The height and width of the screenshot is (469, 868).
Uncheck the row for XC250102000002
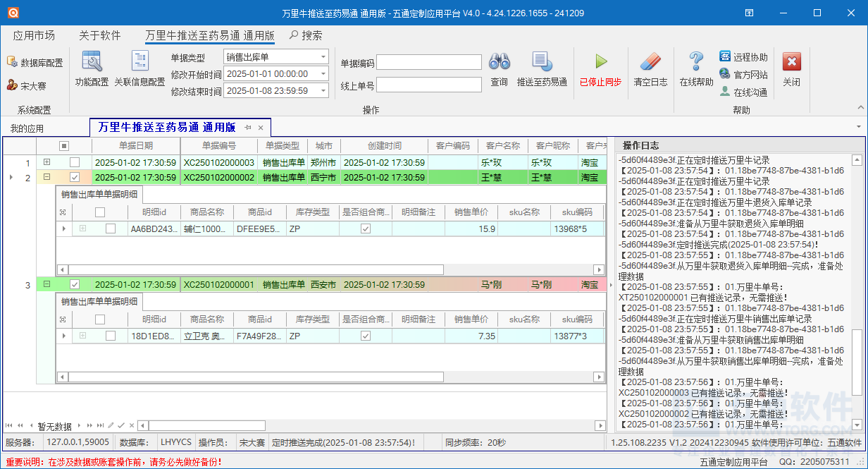pos(75,178)
